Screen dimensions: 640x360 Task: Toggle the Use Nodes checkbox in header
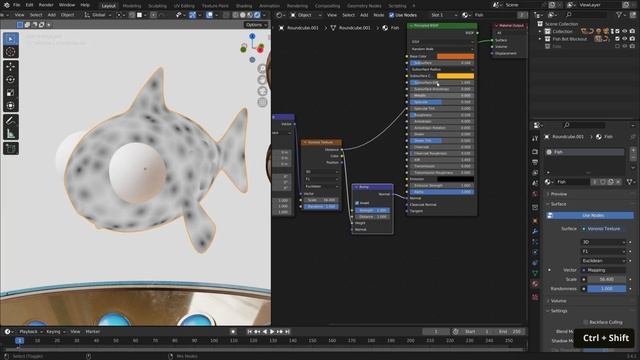pos(391,15)
